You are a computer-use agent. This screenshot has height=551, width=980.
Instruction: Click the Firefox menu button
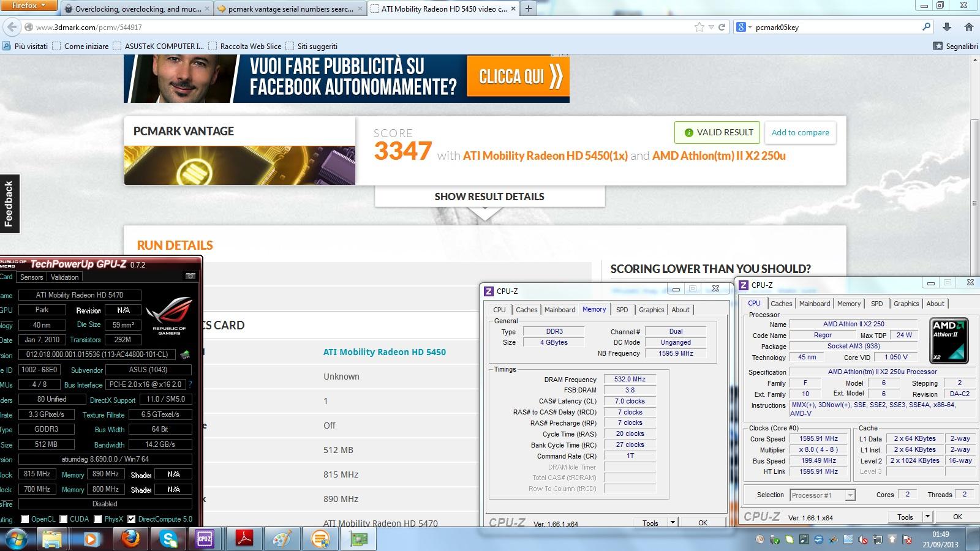point(30,6)
